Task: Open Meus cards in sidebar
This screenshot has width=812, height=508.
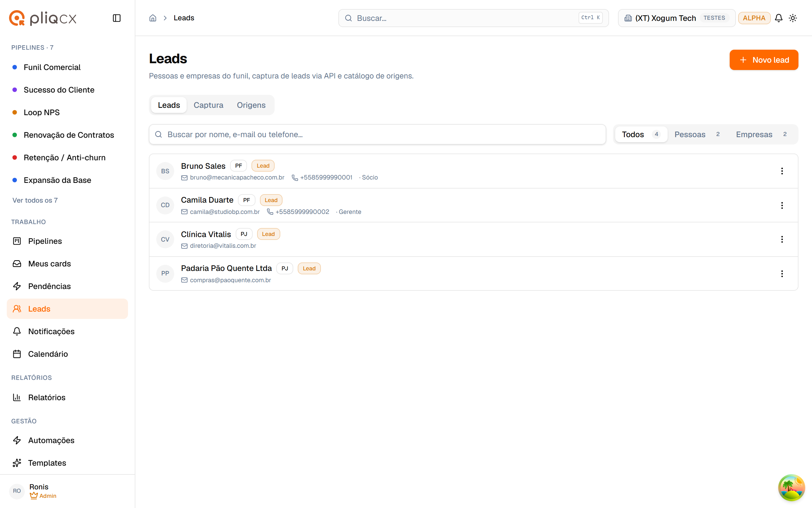Action: tap(67, 264)
